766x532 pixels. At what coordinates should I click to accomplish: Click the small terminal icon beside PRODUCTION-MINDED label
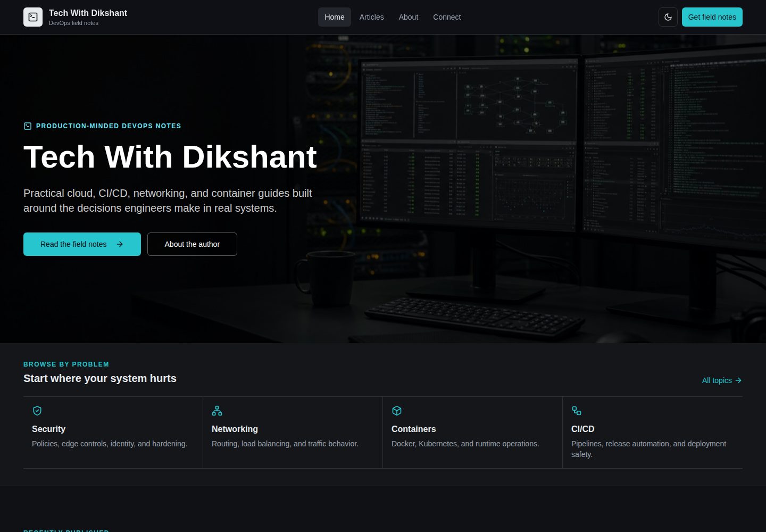coord(28,126)
